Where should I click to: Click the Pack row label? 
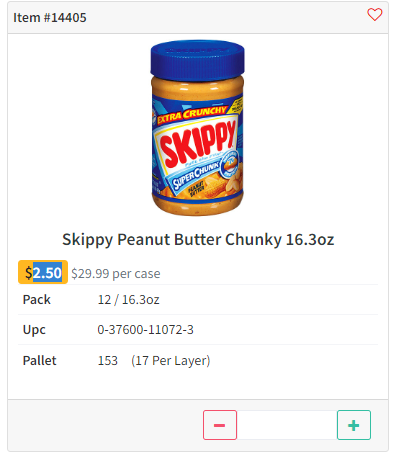click(x=37, y=300)
